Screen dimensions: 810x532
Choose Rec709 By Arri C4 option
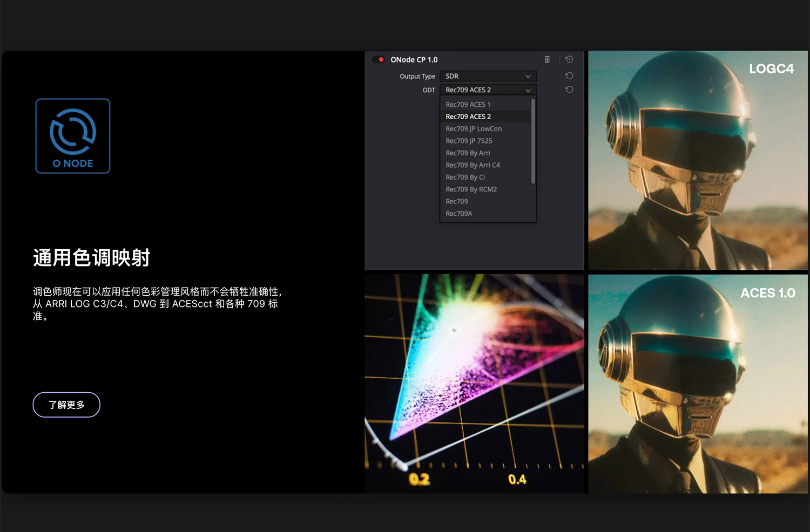473,165
